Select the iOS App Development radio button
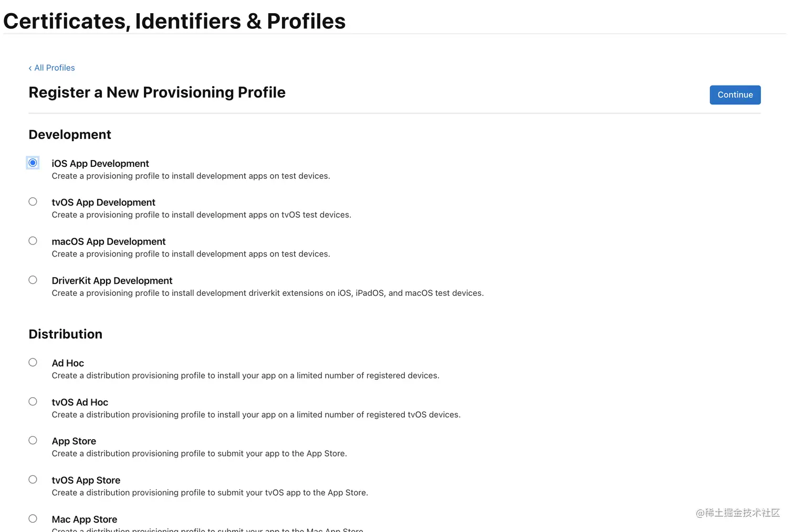This screenshot has height=532, width=794. [33, 163]
